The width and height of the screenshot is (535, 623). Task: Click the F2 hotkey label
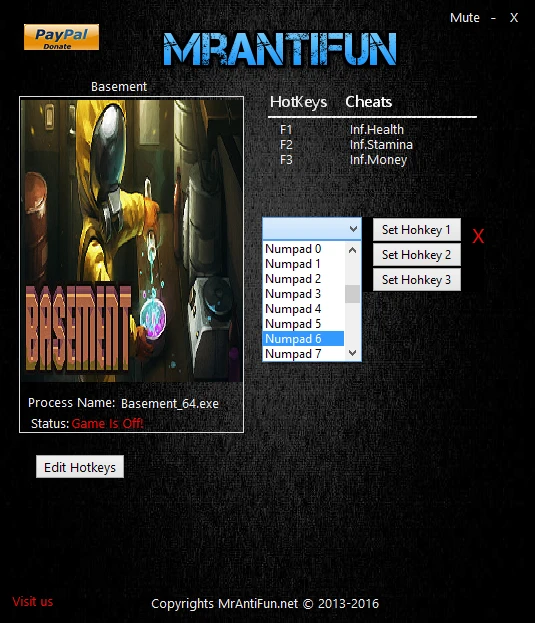286,145
